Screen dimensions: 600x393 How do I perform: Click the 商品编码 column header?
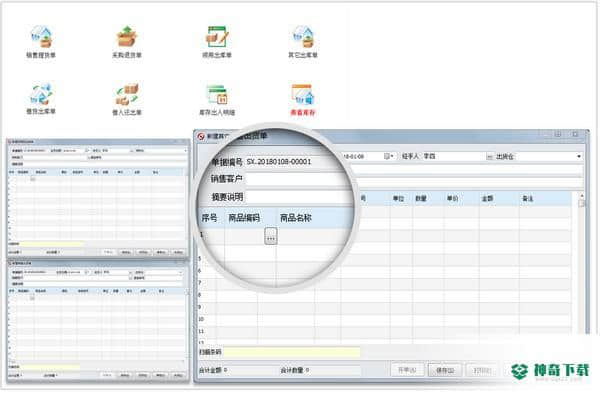tap(244, 218)
